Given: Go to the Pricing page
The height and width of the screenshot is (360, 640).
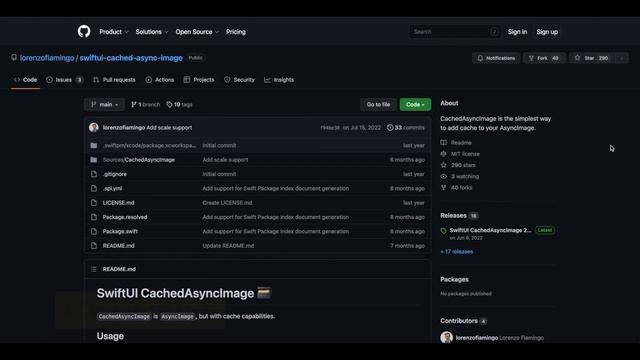Looking at the screenshot, I should (236, 32).
